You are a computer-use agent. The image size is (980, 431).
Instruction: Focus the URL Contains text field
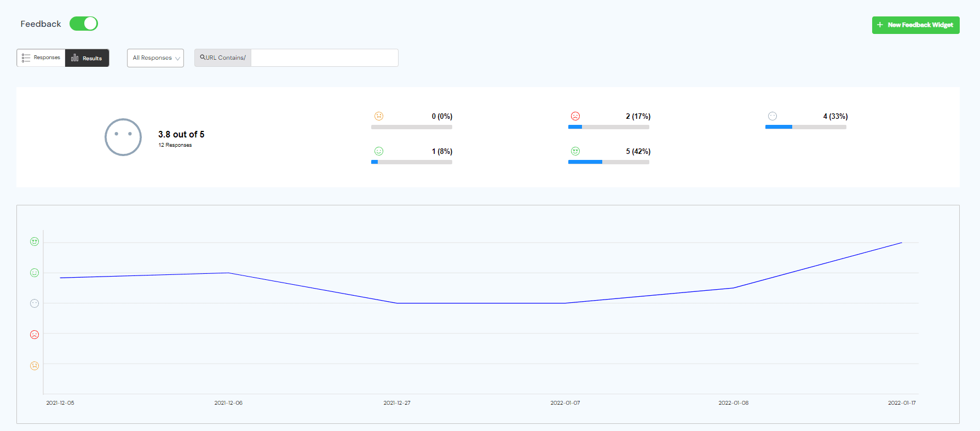325,58
